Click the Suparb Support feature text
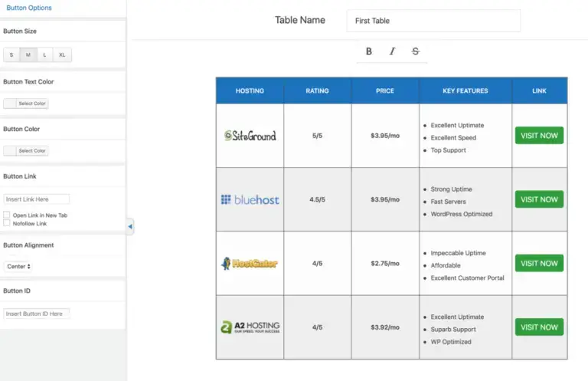Screen dimensions: 588x381 [x=453, y=329]
